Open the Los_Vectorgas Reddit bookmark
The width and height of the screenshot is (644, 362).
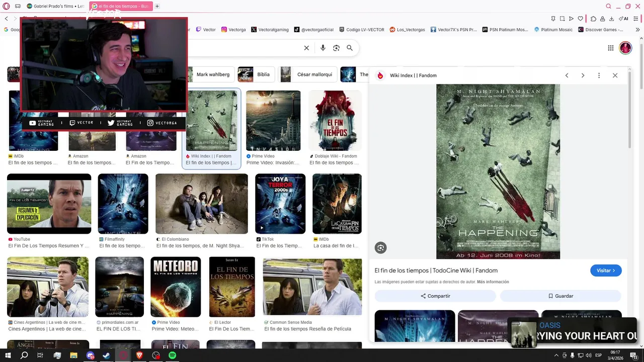(x=407, y=30)
